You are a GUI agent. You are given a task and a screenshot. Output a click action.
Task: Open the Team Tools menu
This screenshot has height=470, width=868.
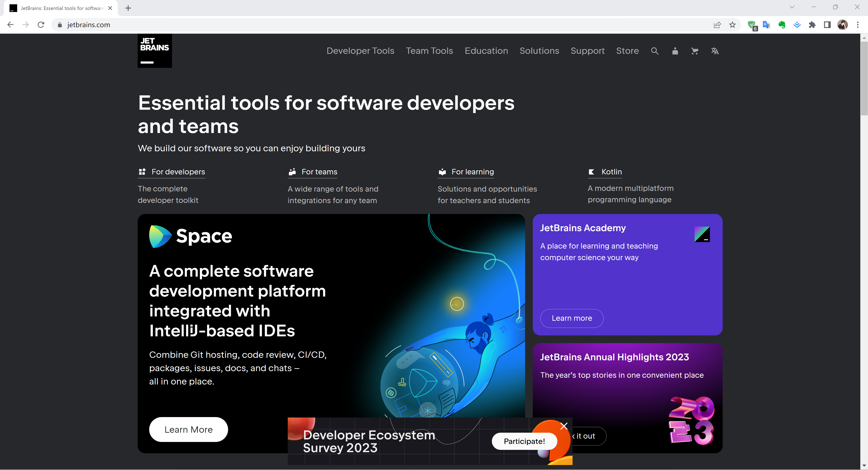coord(429,51)
